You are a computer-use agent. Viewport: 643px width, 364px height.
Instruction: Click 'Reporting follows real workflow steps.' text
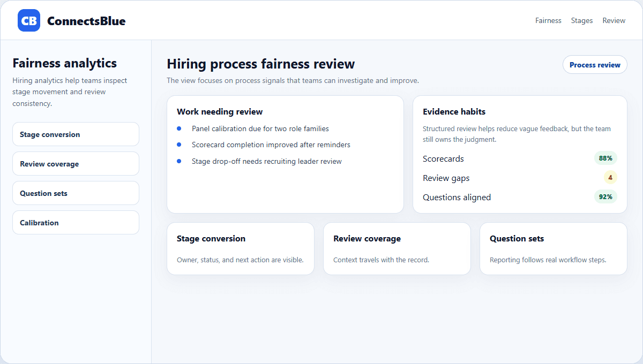tap(548, 260)
